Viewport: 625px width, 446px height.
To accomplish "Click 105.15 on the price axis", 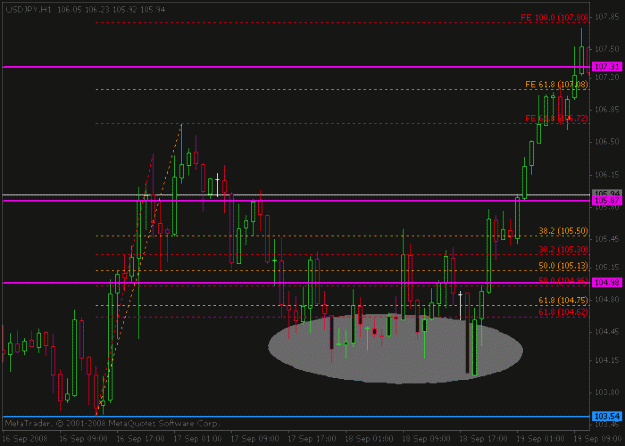I will (607, 267).
